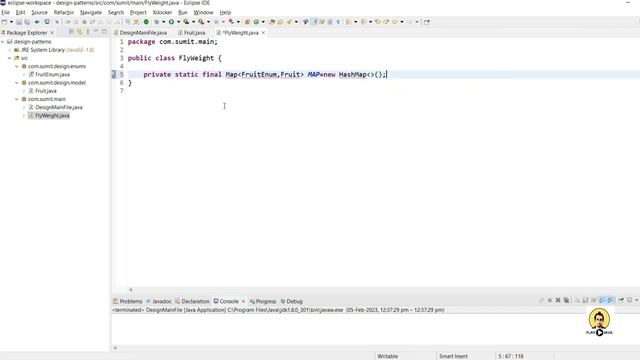Toggle Mark Occurrences in toolbar
This screenshot has height=360, width=640.
[x=313, y=22]
